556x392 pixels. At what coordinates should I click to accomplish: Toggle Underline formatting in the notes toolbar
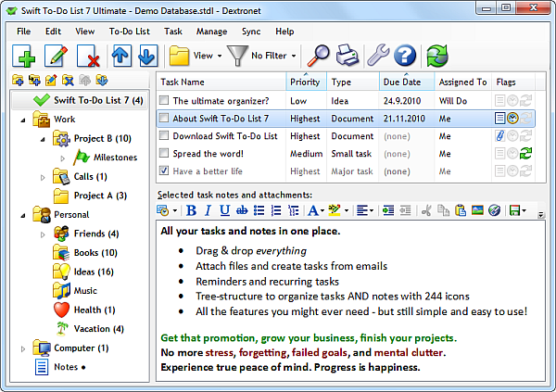pyautogui.click(x=224, y=210)
